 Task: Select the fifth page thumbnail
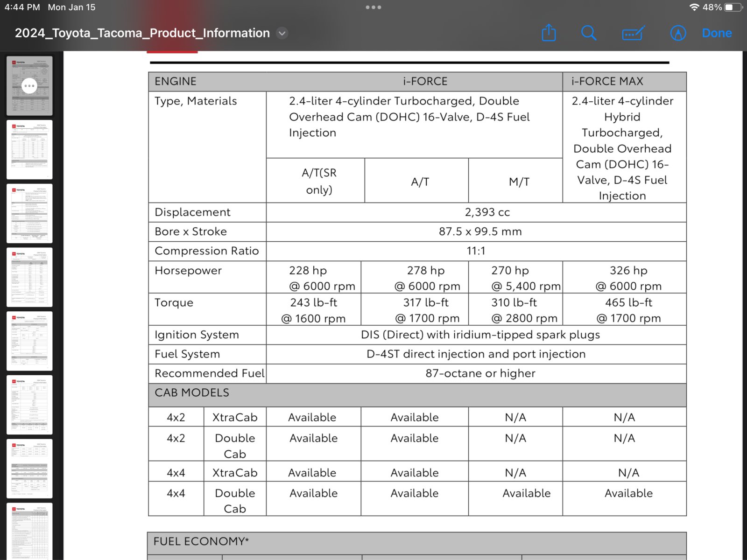click(x=29, y=341)
